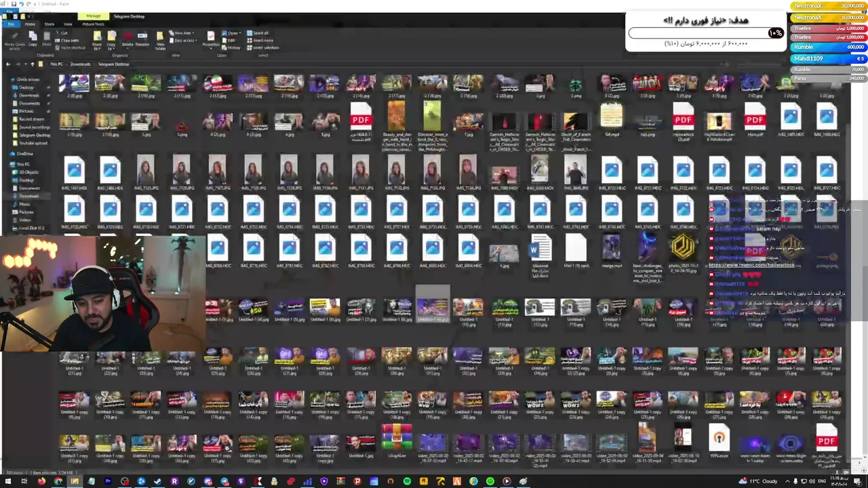Viewport: 868px width, 488px height.
Task: Switch to the Share ribbon tab
Action: click(50, 24)
